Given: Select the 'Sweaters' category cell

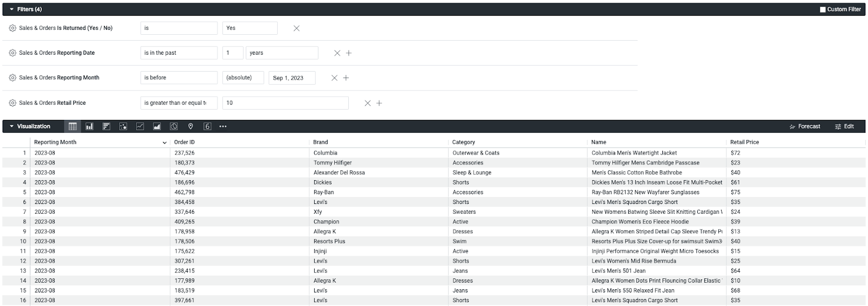Looking at the screenshot, I should click(518, 212).
